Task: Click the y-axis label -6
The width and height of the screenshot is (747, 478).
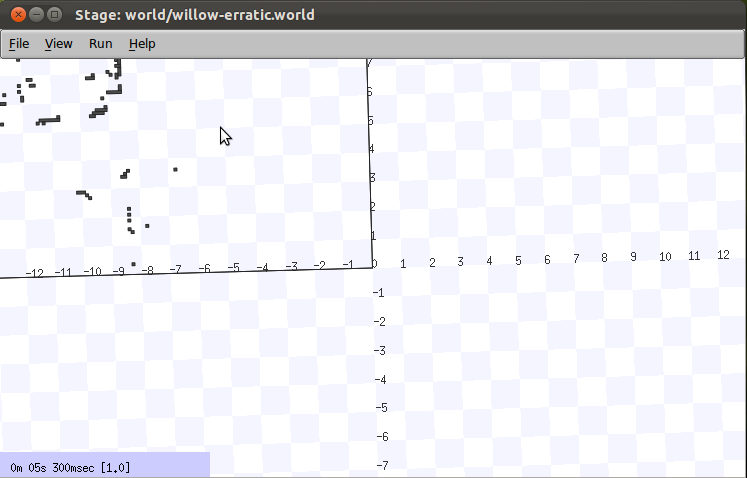Action: (x=382, y=437)
